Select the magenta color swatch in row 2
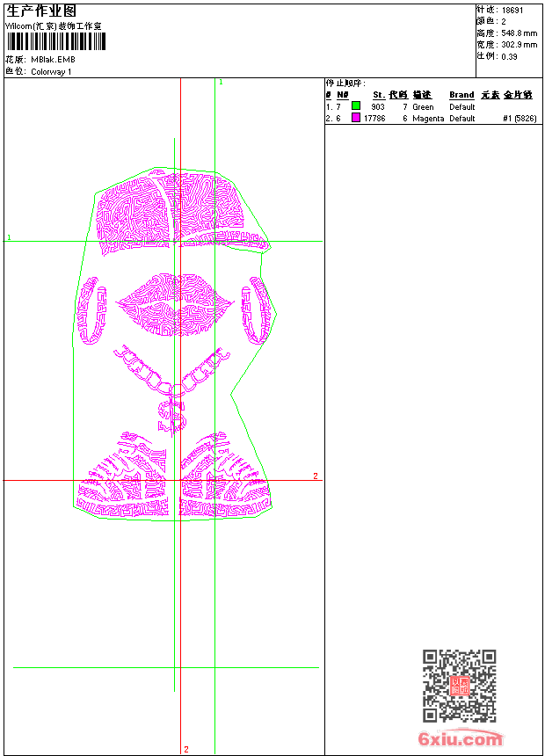Viewport: 545px width, 756px height. tap(356, 118)
